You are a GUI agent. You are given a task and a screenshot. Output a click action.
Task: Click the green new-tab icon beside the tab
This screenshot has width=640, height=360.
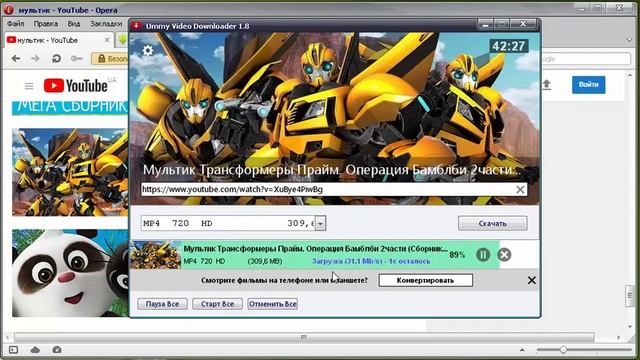click(122, 40)
